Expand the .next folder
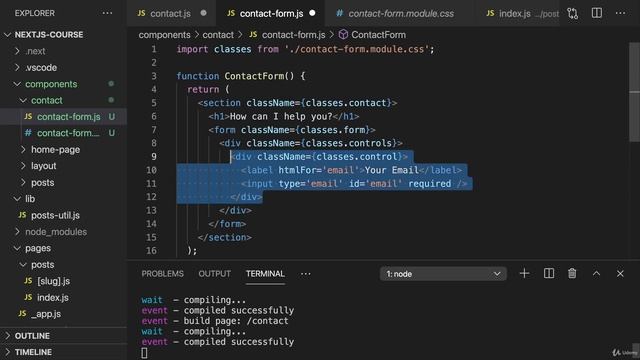The image size is (640, 360). tap(17, 51)
